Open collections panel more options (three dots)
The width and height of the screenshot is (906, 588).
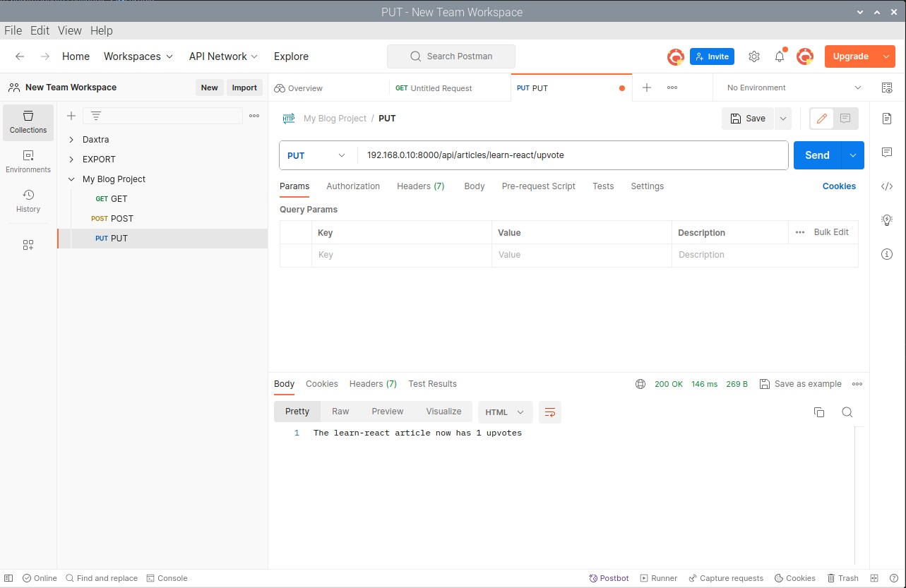tap(254, 116)
